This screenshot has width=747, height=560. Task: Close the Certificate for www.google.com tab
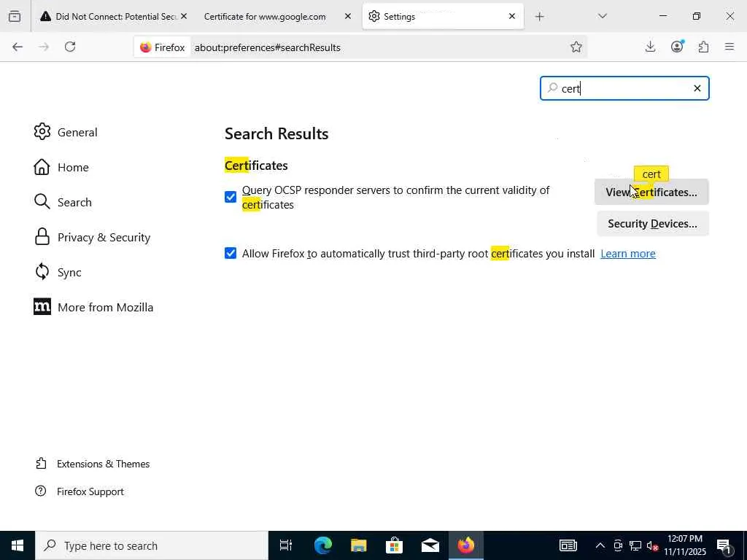click(348, 17)
